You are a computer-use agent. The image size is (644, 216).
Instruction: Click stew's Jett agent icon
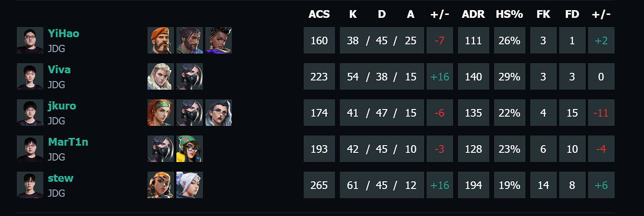[x=189, y=185]
